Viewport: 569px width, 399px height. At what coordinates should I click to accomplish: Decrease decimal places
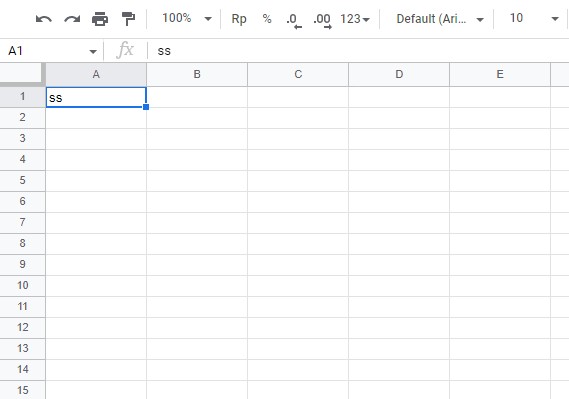tap(294, 20)
